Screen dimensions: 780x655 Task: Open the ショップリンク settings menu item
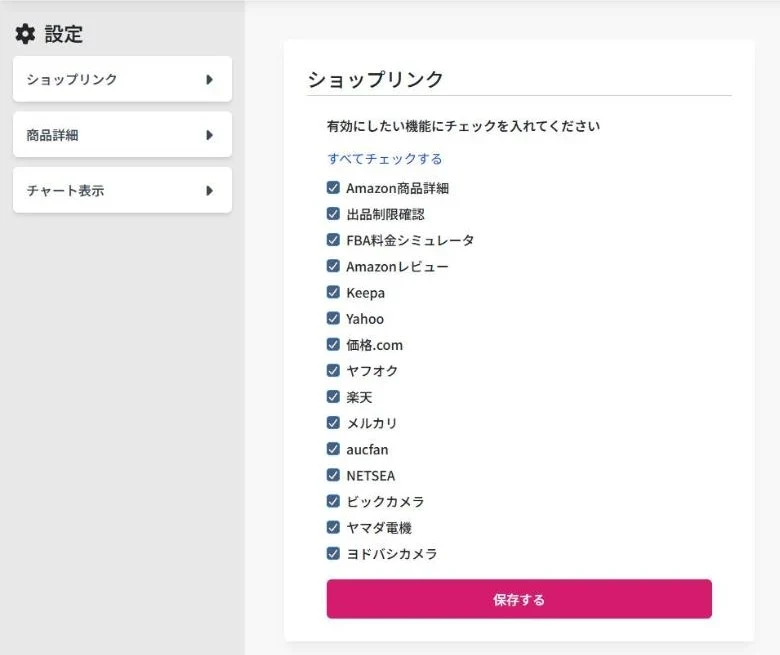(x=122, y=79)
